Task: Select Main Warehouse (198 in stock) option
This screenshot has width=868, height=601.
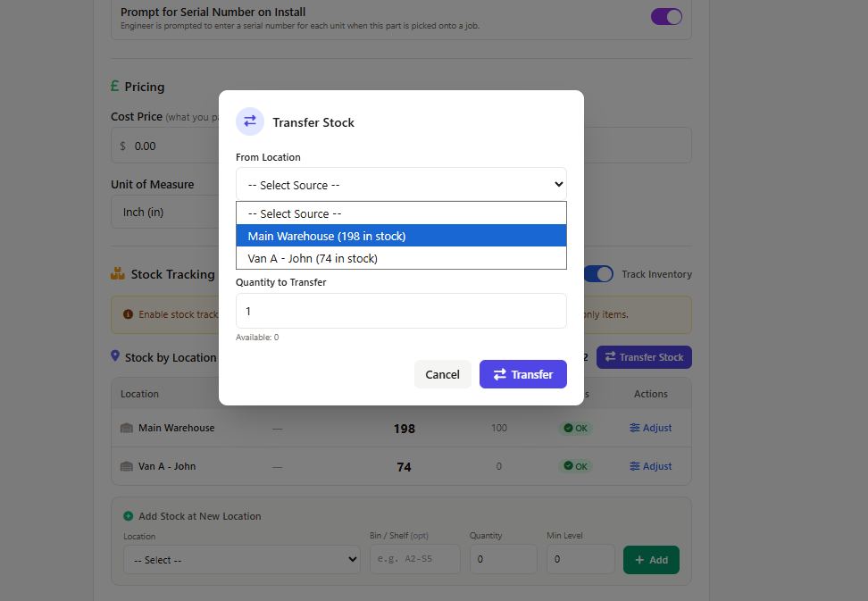Action: 401,236
